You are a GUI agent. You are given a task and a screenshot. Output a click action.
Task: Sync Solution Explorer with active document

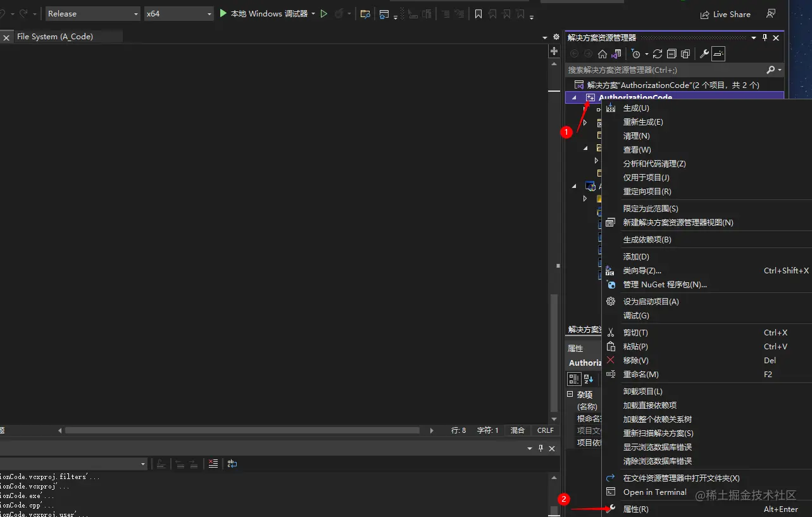point(618,54)
